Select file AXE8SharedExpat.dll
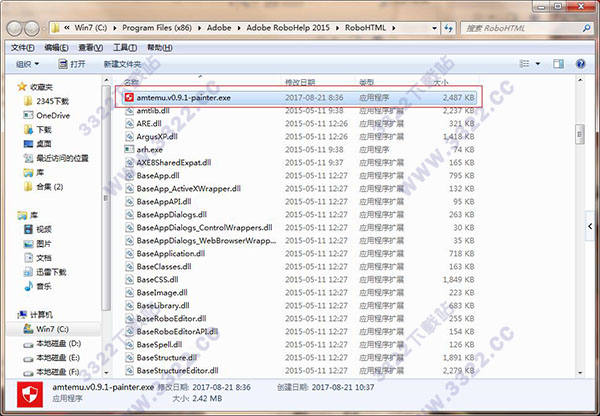The height and width of the screenshot is (416, 600). click(174, 163)
